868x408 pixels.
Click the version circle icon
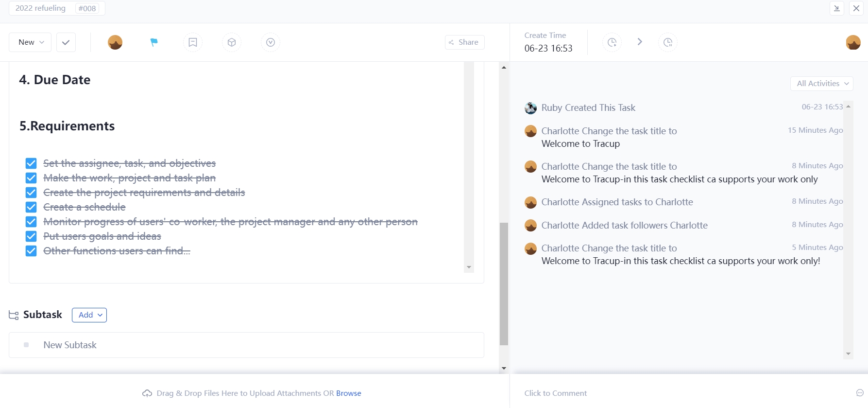pyautogui.click(x=271, y=42)
